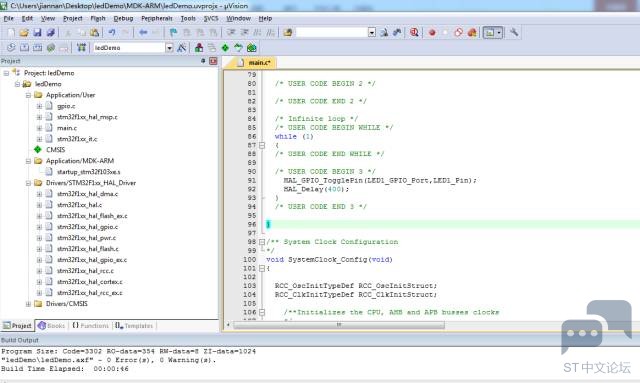
Task: Open Target Options magic wand icon
Action: (182, 48)
